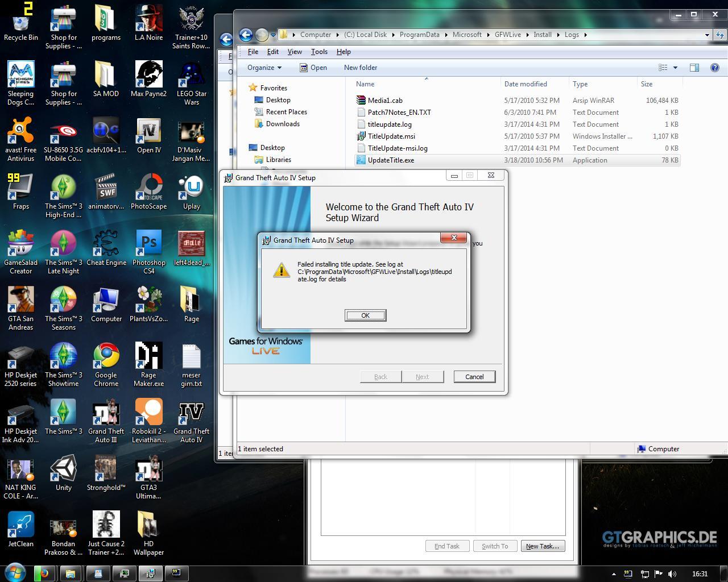Open the Tools menu in Explorer

319,51
